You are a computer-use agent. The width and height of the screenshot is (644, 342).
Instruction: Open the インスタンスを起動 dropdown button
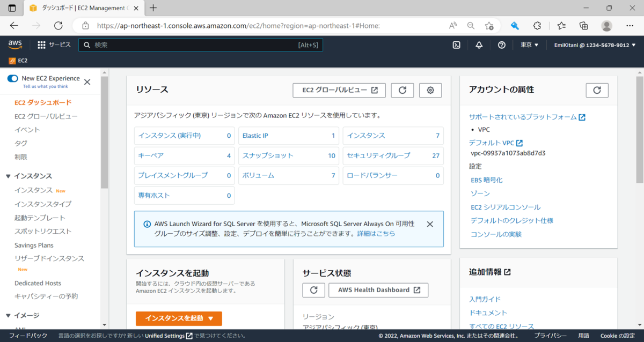[179, 318]
